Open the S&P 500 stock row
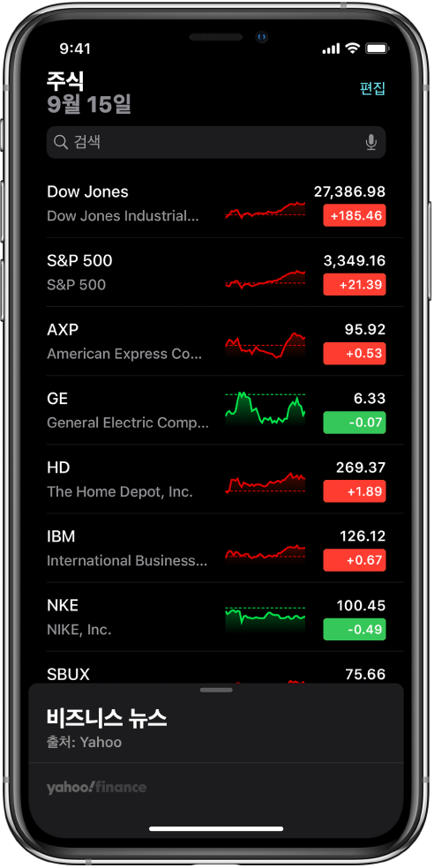The image size is (434, 868). [x=216, y=273]
